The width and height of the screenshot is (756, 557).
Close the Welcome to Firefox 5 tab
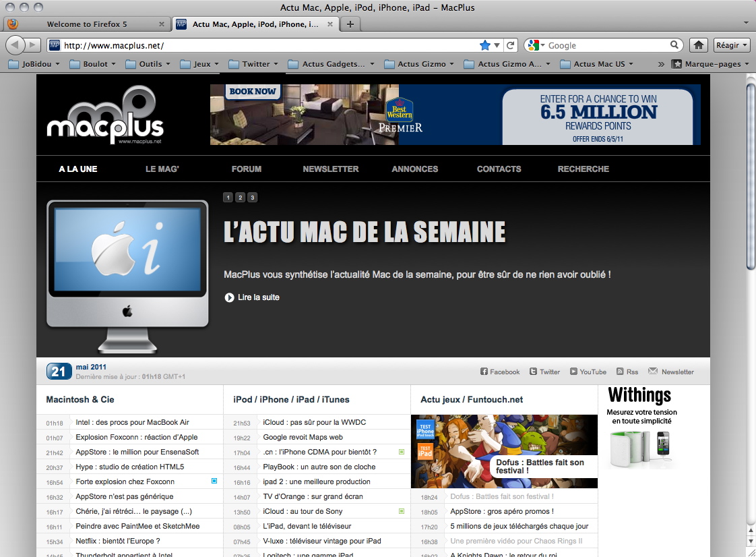coord(162,24)
